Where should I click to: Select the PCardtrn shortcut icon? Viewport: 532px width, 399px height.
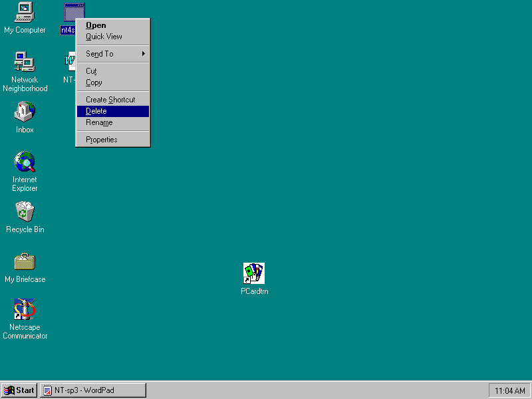click(x=254, y=273)
